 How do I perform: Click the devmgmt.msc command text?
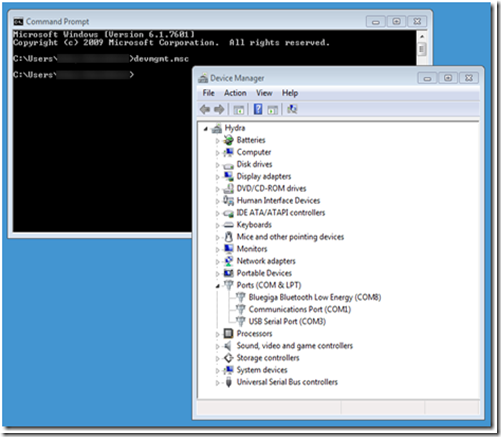pos(161,59)
